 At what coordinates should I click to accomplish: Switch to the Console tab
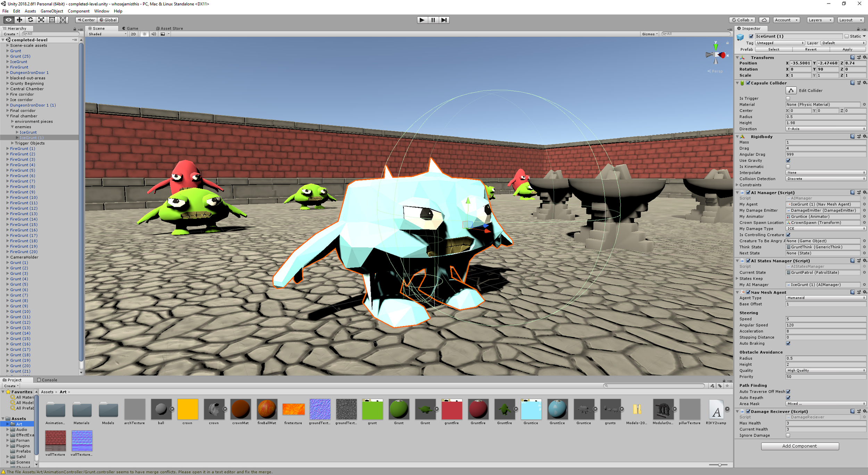tap(47, 380)
